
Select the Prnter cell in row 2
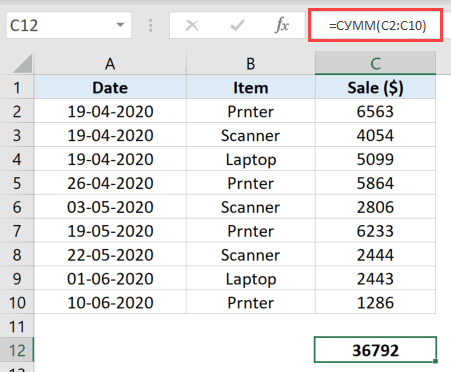251,111
